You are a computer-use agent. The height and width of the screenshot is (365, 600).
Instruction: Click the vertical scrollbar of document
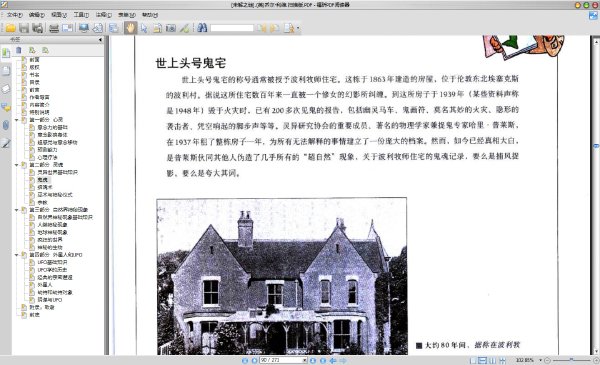(596, 195)
